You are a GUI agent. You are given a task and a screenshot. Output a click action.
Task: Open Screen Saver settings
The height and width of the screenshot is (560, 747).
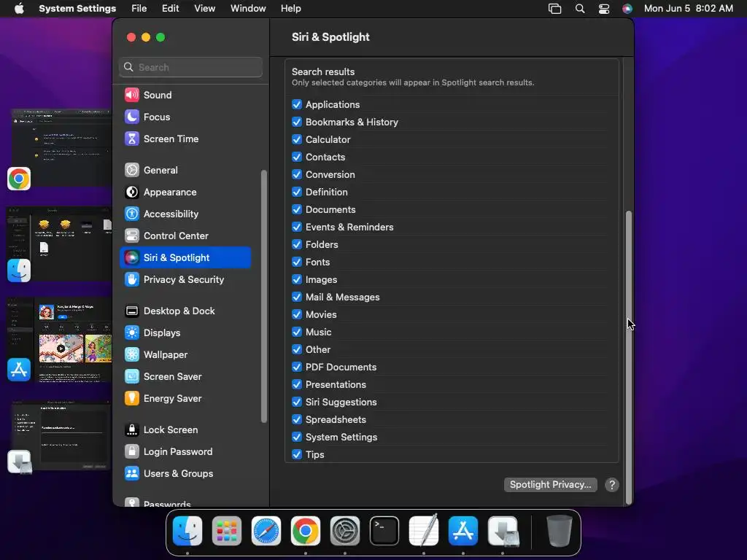(x=185, y=377)
